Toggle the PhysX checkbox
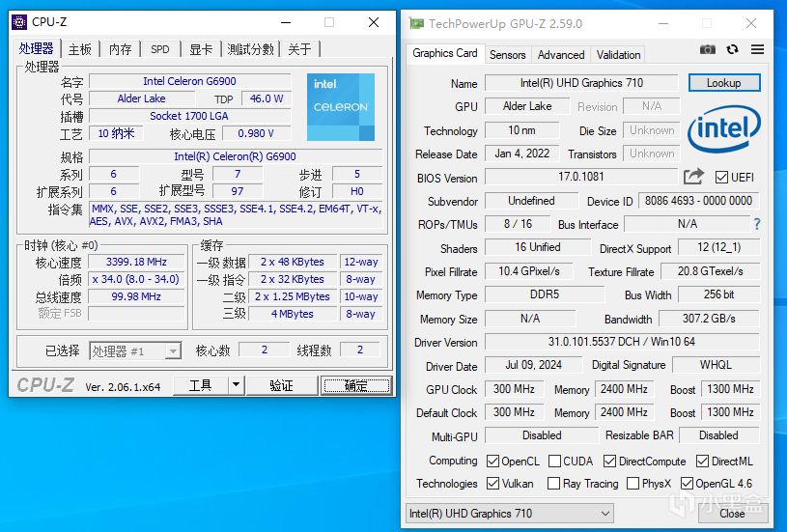787x532 pixels. (632, 484)
